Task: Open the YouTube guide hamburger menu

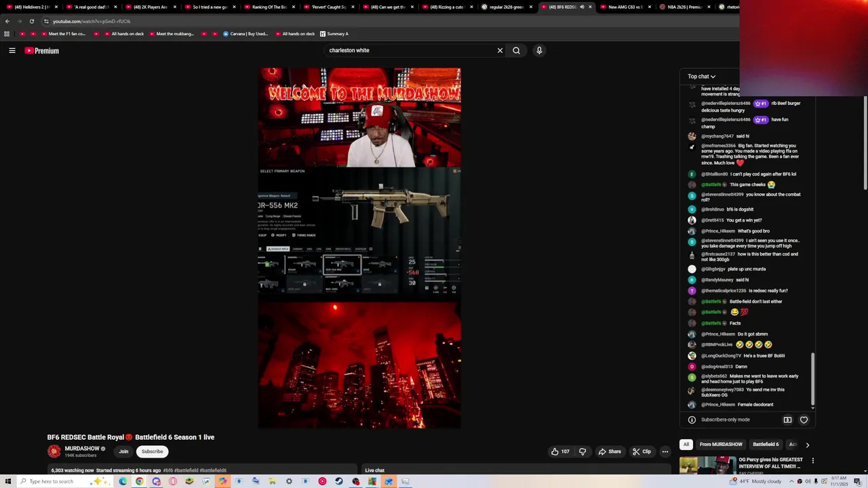Action: 12,50
